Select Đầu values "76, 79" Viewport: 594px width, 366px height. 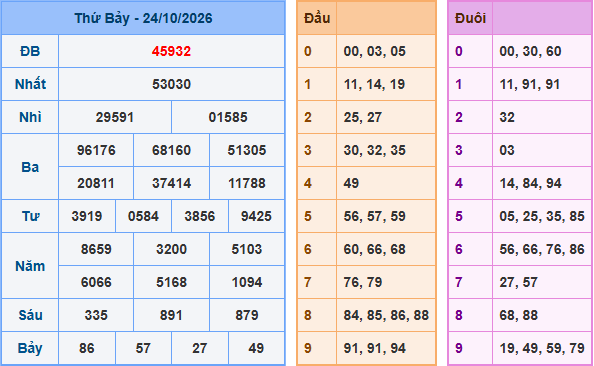click(363, 282)
